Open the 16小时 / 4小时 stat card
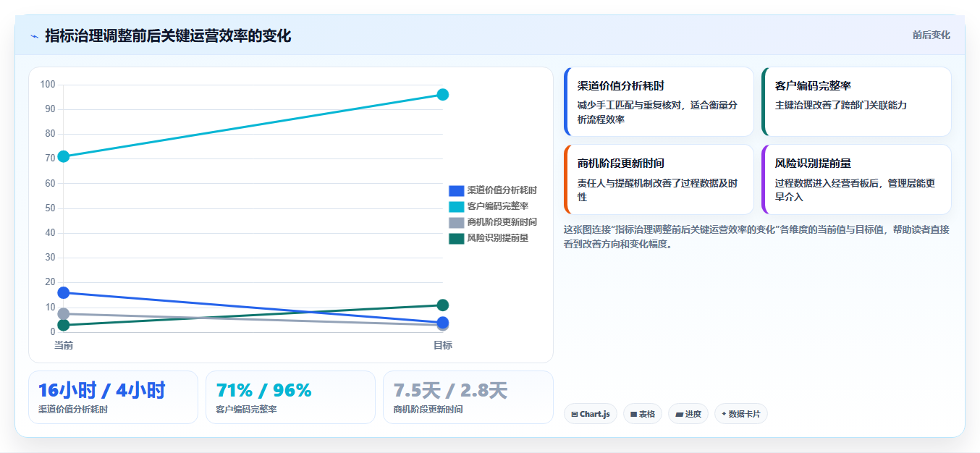The width and height of the screenshot is (980, 453). [113, 397]
